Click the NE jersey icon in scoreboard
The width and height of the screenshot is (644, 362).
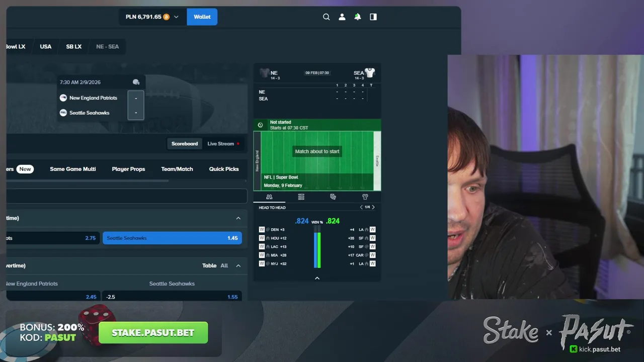[x=264, y=73]
